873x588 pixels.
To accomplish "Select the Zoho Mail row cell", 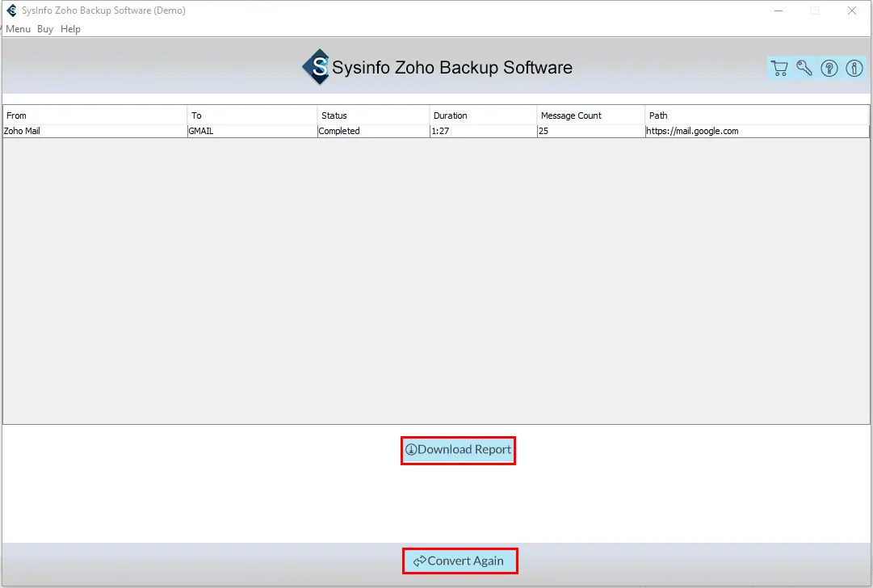I will point(95,131).
